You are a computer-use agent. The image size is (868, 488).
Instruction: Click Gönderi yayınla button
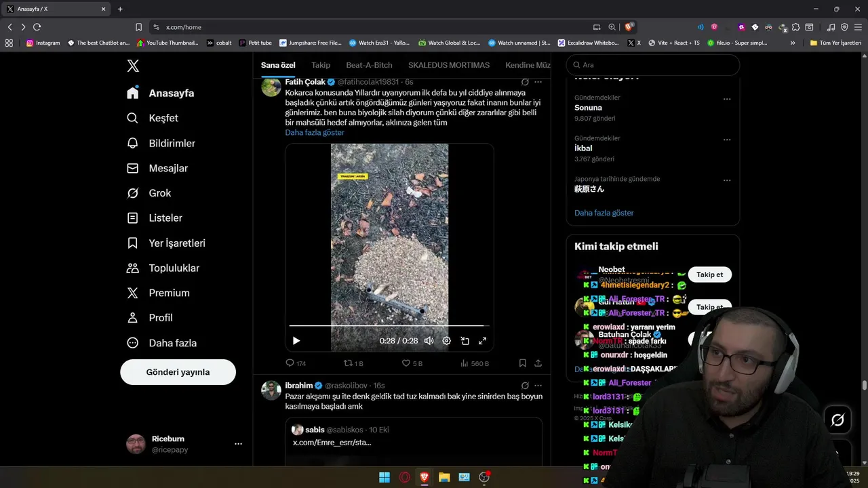tap(178, 372)
